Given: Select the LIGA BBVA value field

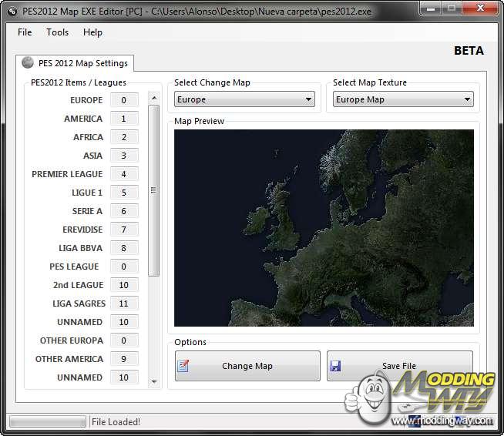Looking at the screenshot, I should 124,248.
